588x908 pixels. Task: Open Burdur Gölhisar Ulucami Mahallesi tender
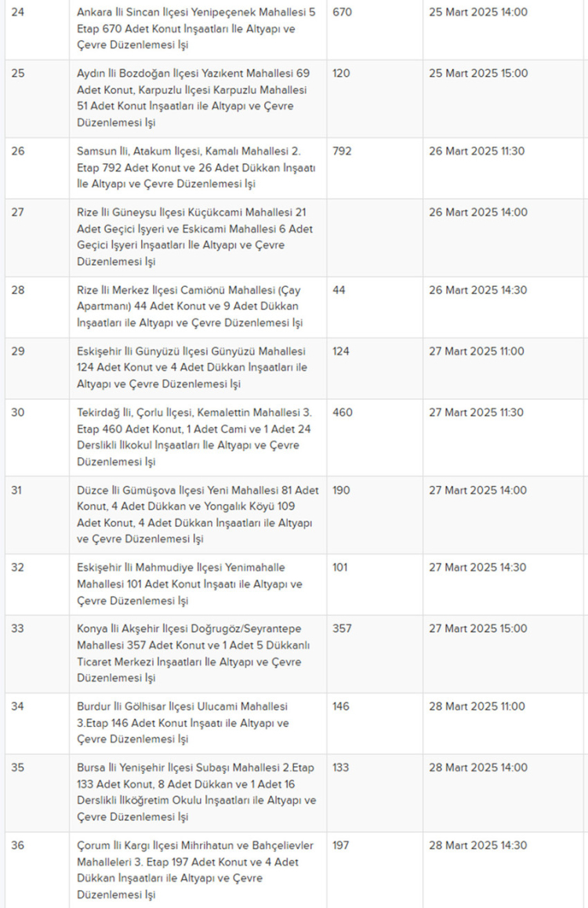tap(183, 723)
